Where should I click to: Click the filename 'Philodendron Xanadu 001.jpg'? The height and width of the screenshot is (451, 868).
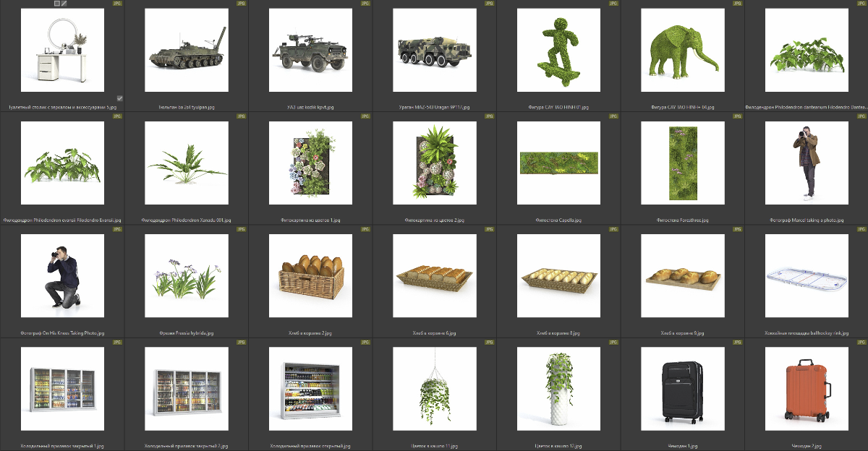point(186,220)
